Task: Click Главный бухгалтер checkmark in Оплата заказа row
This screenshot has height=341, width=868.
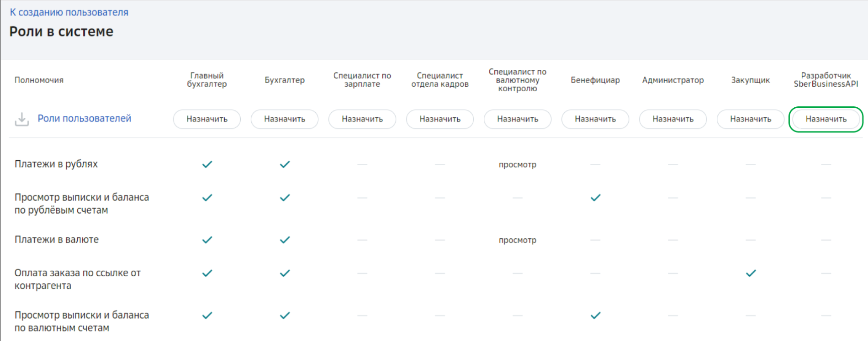Action: [207, 273]
